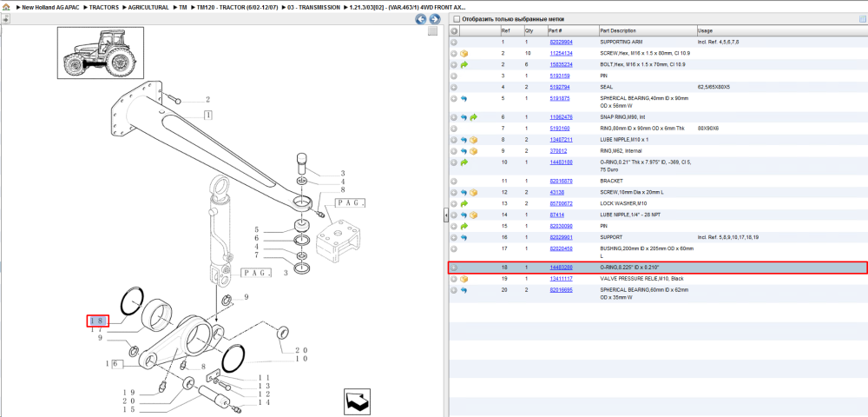Viewport: 868px width, 417px height.
Task: Collapse the splitter handle between diagram and table
Action: 445,216
